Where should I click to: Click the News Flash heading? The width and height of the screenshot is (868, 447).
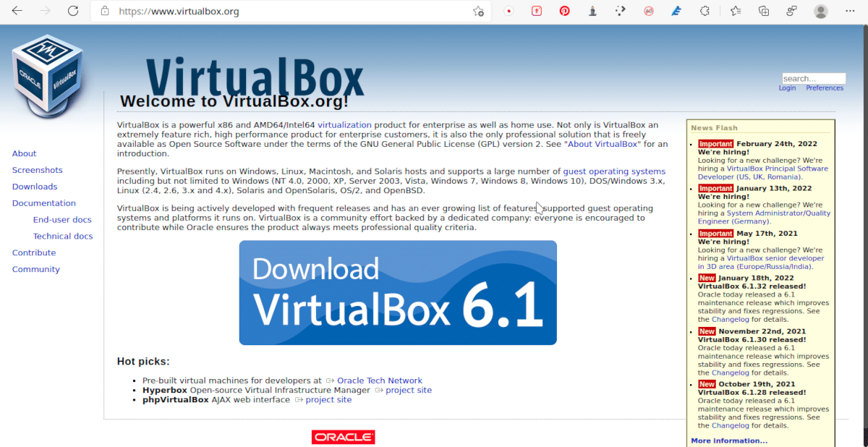(714, 128)
